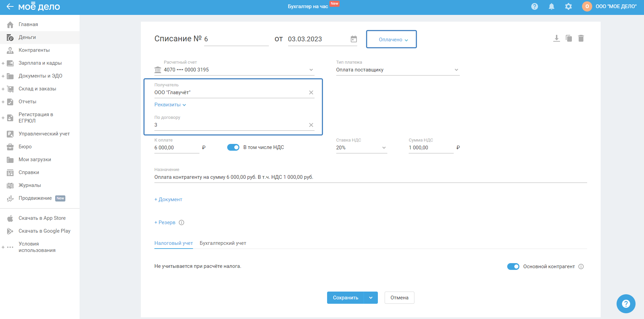
Task: Click the Отчеты sidebar icon
Action: (10, 102)
